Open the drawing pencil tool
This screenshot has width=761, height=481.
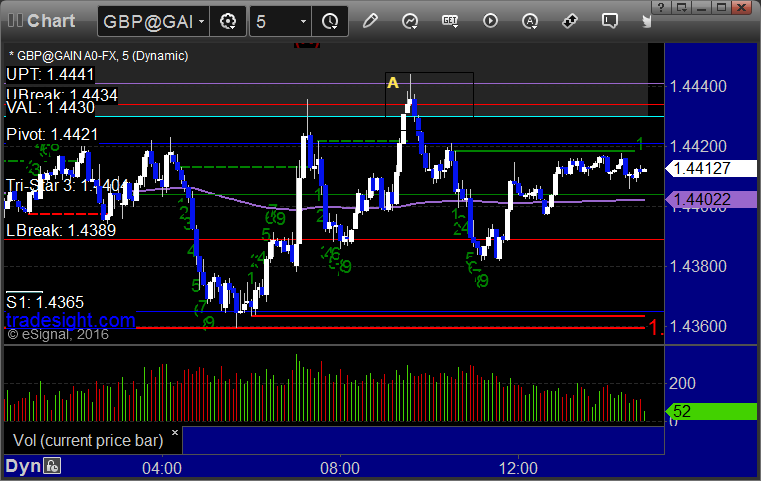[370, 21]
